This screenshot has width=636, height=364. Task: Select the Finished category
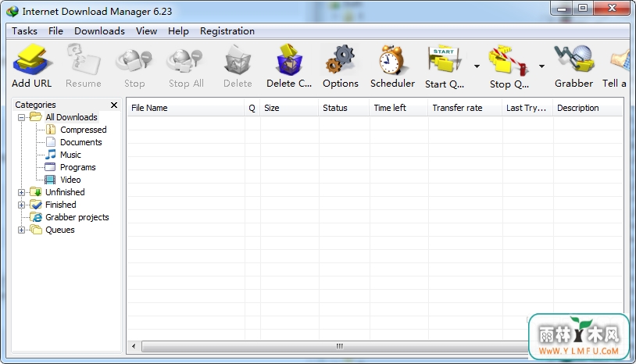point(60,205)
